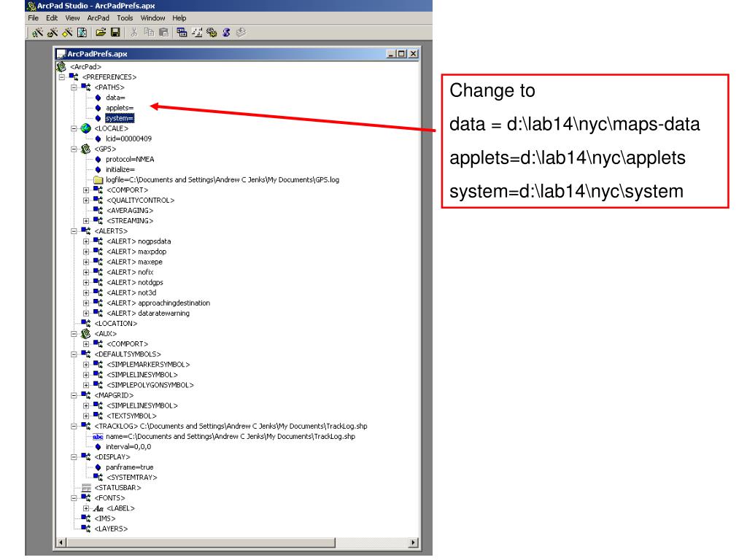Select the SYSTEMTRAY node

pos(132,478)
